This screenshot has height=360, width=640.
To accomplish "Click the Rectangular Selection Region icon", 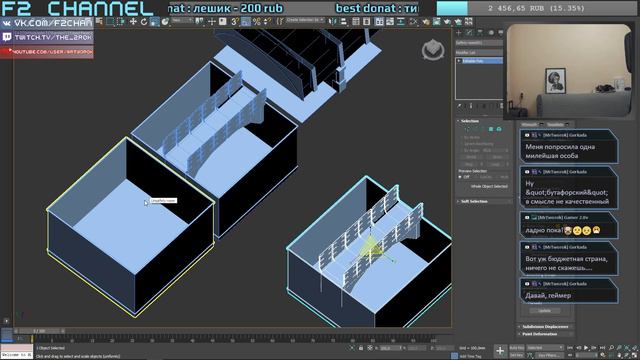I will [110, 22].
